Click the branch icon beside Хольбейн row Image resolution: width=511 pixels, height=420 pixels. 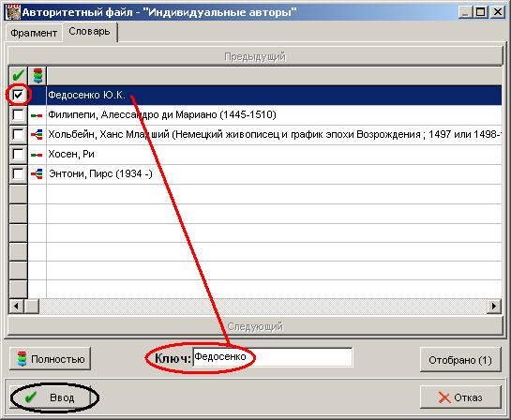point(37,134)
